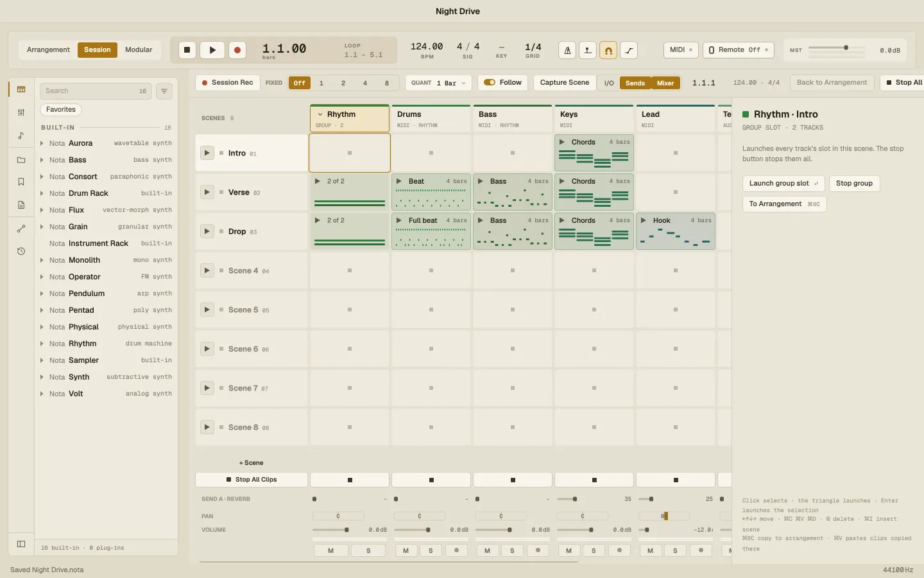This screenshot has height=578, width=924.
Task: Toggle the Sends view button
Action: pos(635,83)
